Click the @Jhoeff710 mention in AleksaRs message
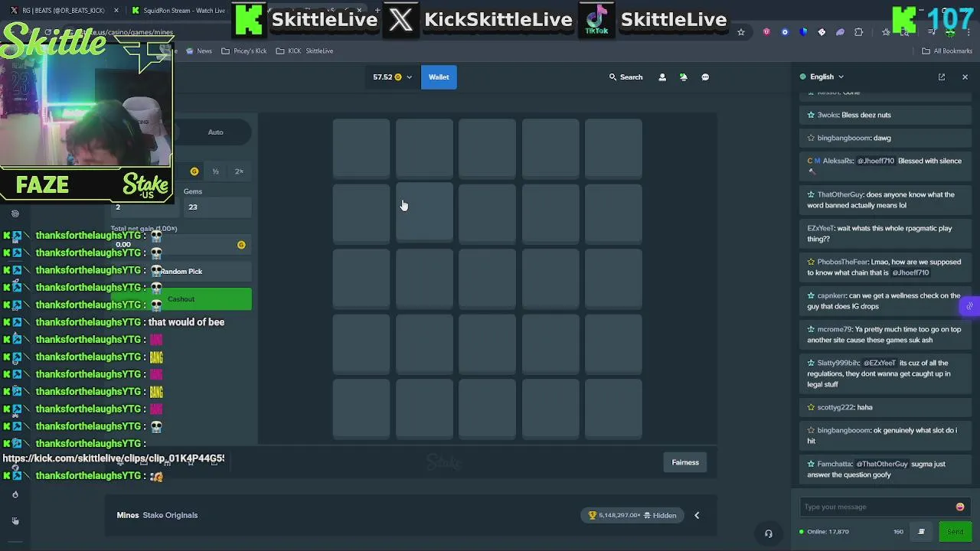The height and width of the screenshot is (551, 980). coord(876,161)
